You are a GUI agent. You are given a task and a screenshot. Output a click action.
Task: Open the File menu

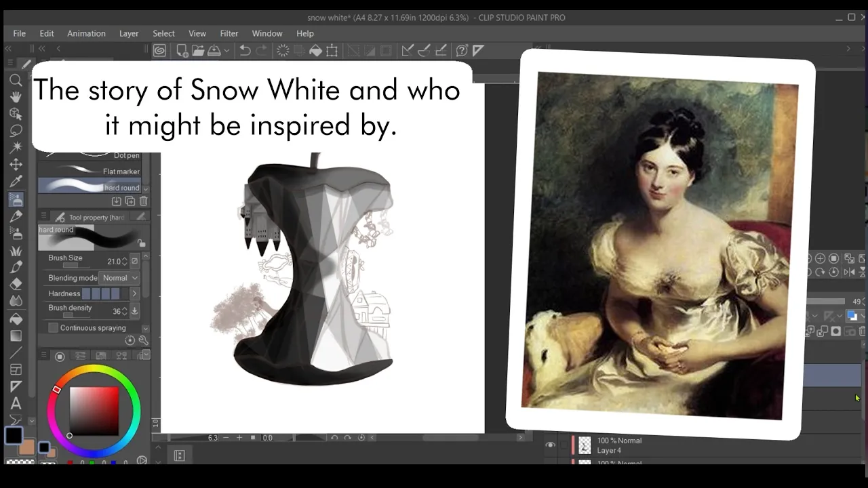coord(19,33)
